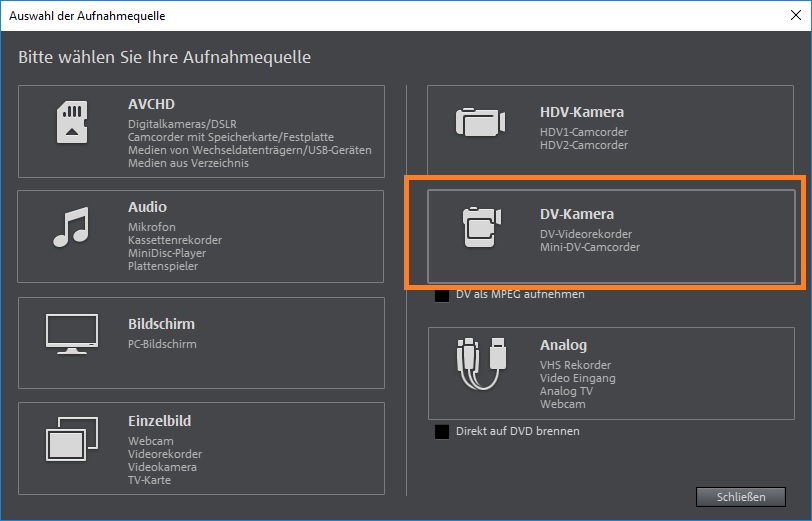Viewport: 812px width, 521px height.
Task: Click the HDV-Kamera camcorder icon
Action: pyautogui.click(x=480, y=122)
